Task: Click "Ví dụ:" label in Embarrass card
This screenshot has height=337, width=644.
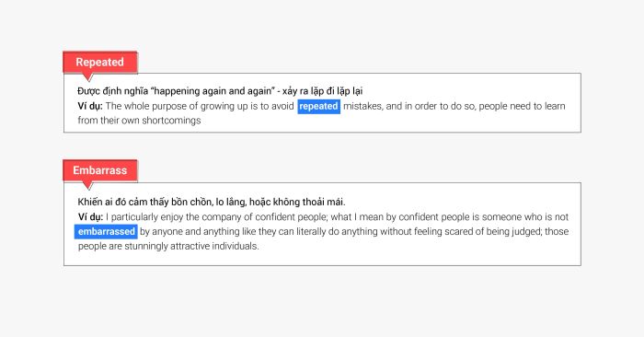Action: coord(90,217)
